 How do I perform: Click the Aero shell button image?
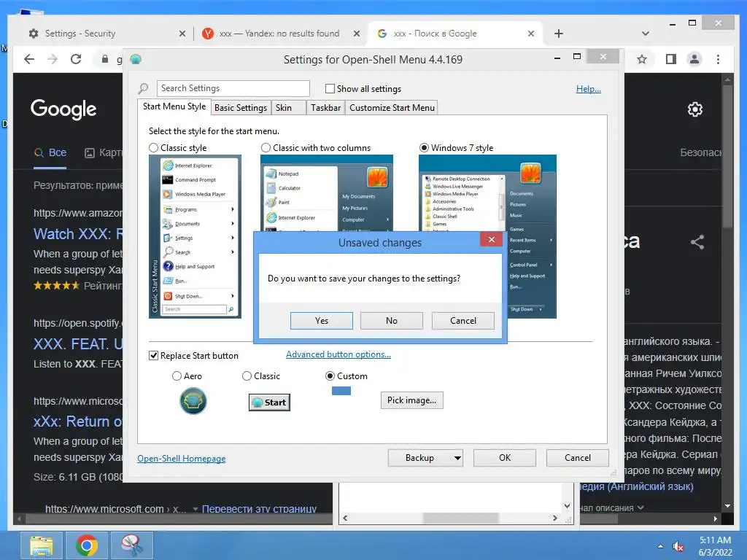pos(193,401)
